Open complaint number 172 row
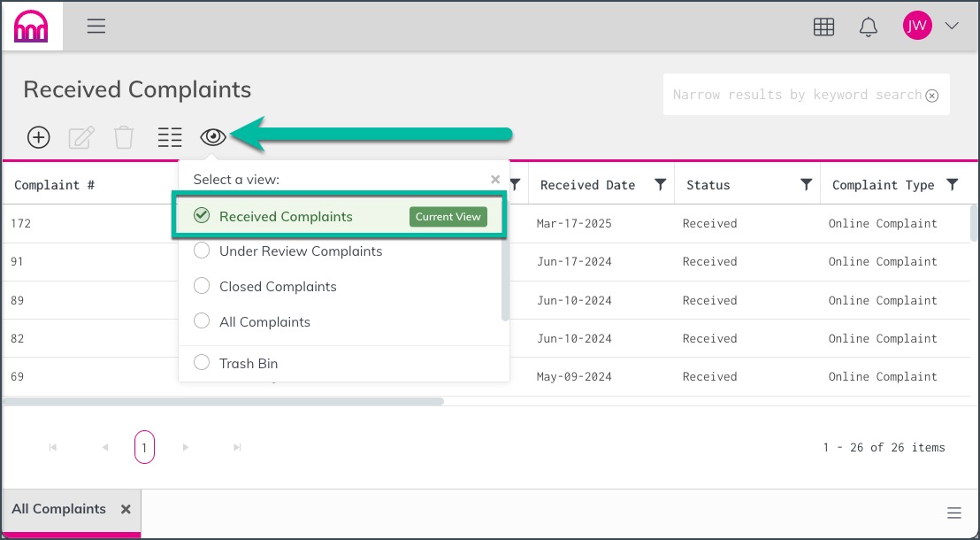 (20, 223)
